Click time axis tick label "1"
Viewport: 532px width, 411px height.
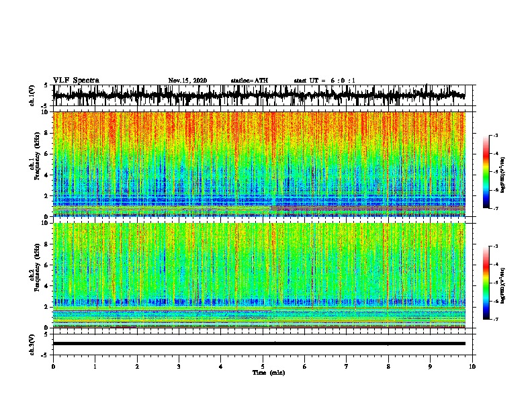tap(95, 367)
